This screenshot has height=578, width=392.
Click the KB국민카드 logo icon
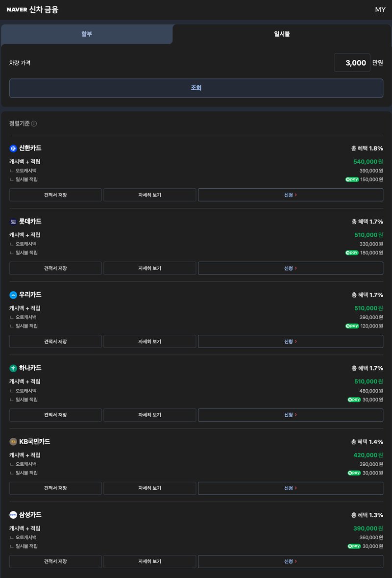pyautogui.click(x=13, y=442)
